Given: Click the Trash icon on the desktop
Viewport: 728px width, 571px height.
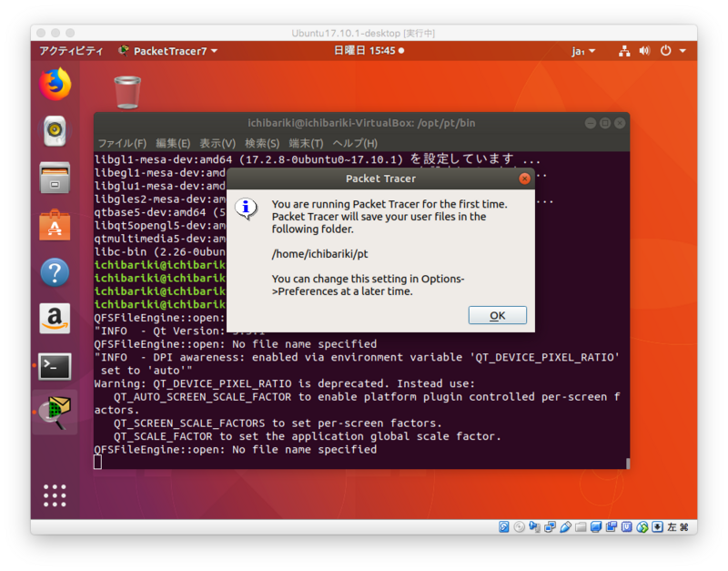Looking at the screenshot, I should [x=127, y=93].
